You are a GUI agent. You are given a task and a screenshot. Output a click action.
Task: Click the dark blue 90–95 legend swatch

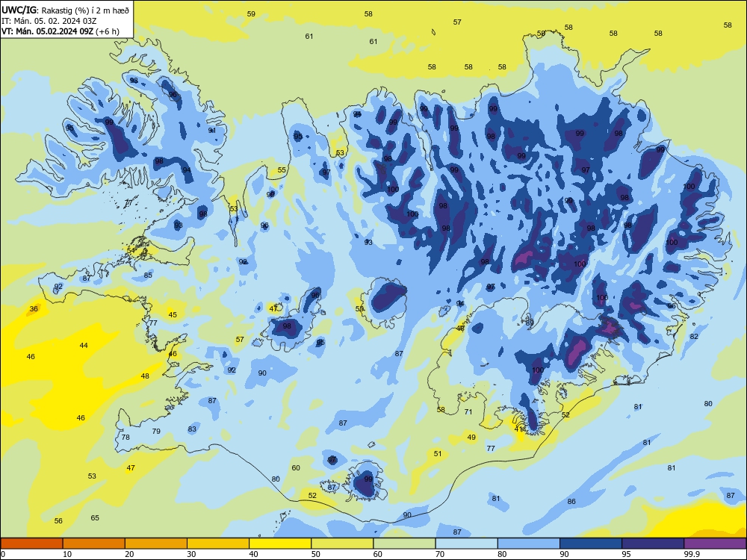[591, 543]
